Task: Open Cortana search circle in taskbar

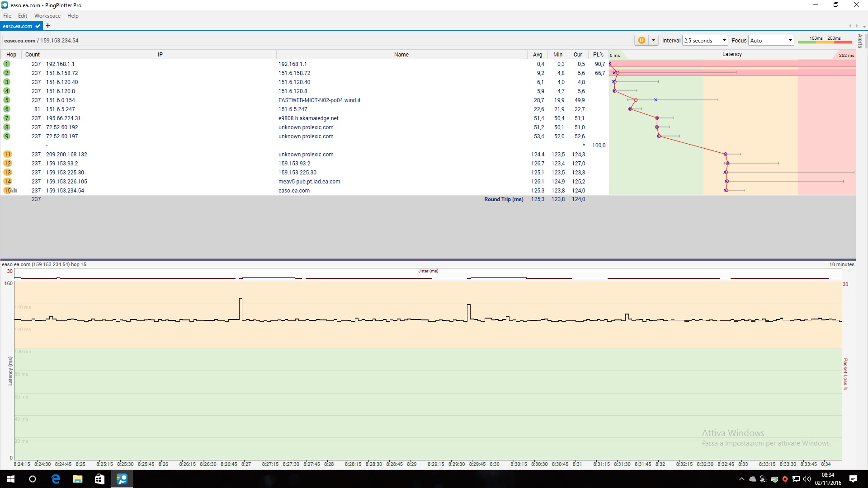Action: (x=33, y=479)
